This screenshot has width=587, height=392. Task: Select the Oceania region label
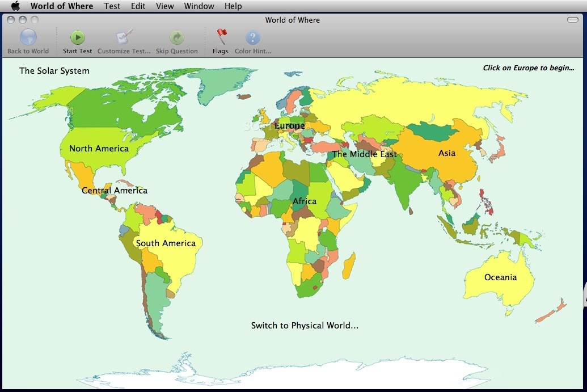pos(501,277)
